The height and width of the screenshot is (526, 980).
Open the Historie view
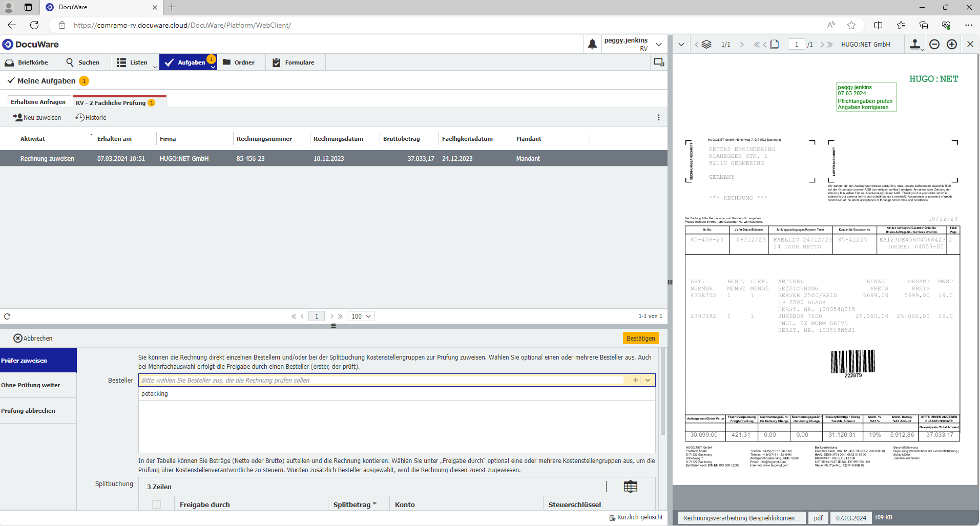[91, 118]
